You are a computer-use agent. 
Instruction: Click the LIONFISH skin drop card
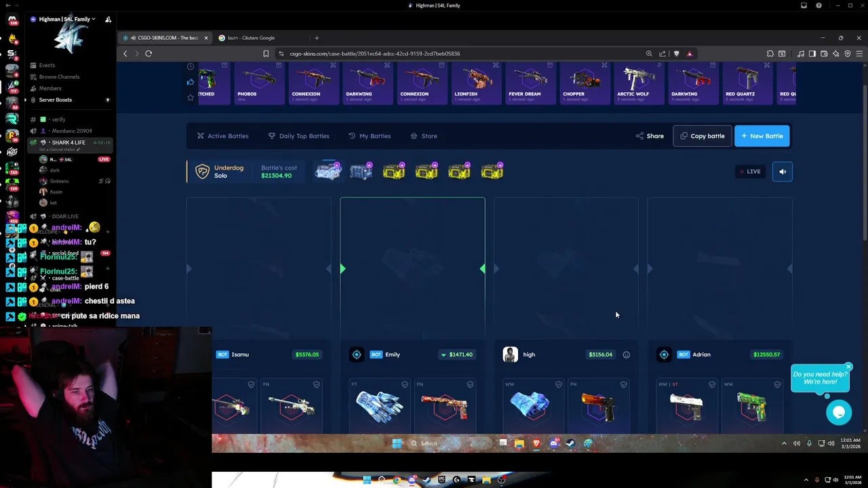click(476, 83)
